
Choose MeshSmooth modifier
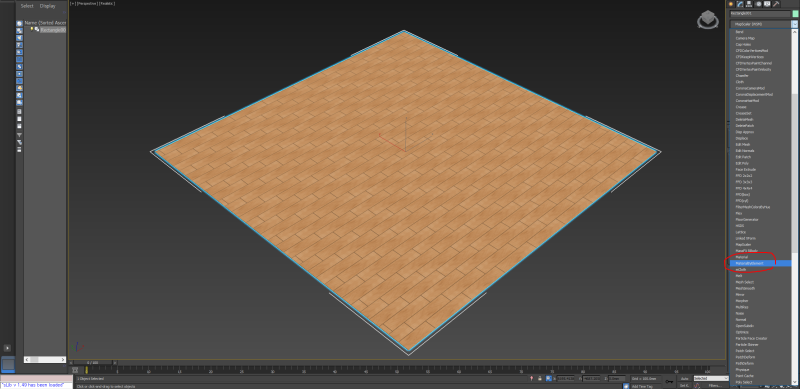click(x=760, y=288)
